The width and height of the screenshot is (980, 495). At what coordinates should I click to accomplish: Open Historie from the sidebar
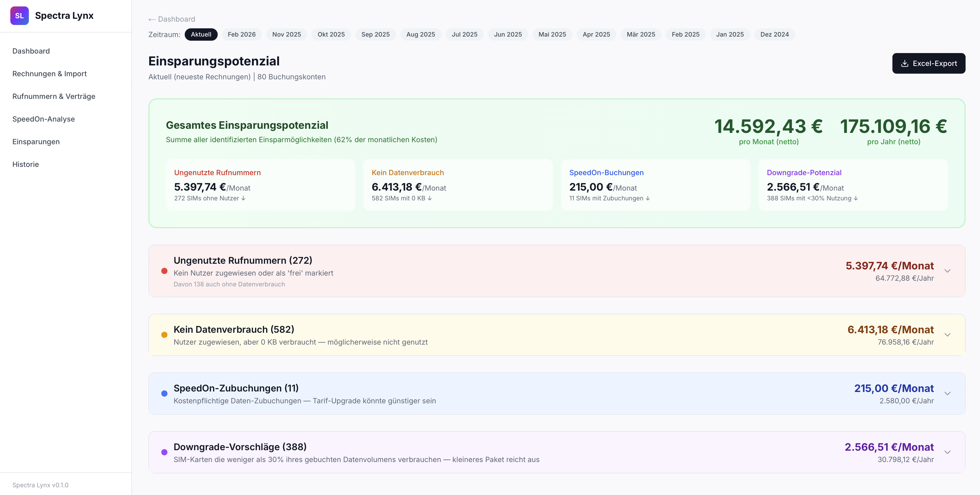click(x=26, y=164)
